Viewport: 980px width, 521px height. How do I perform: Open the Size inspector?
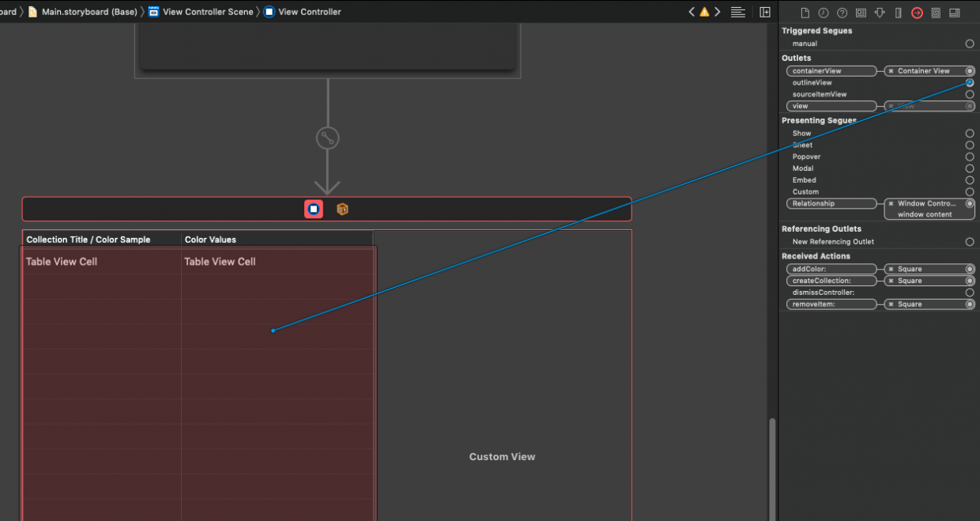898,12
